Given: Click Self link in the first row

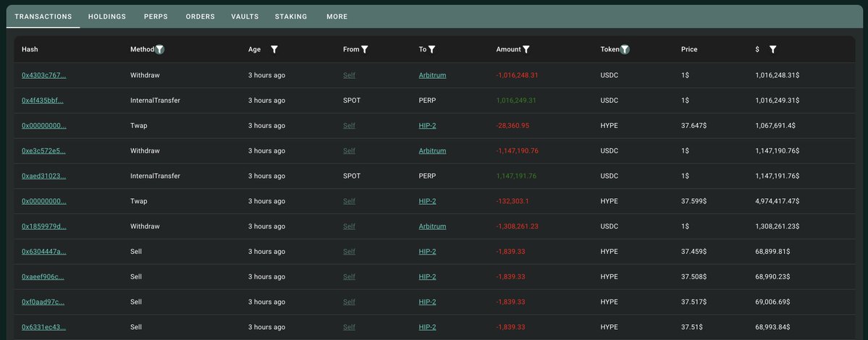Looking at the screenshot, I should 349,75.
